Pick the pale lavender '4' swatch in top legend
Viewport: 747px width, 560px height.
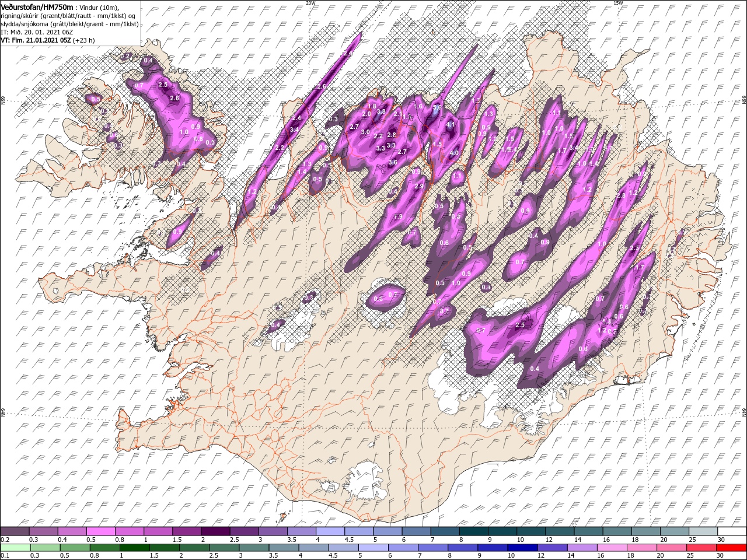click(330, 531)
